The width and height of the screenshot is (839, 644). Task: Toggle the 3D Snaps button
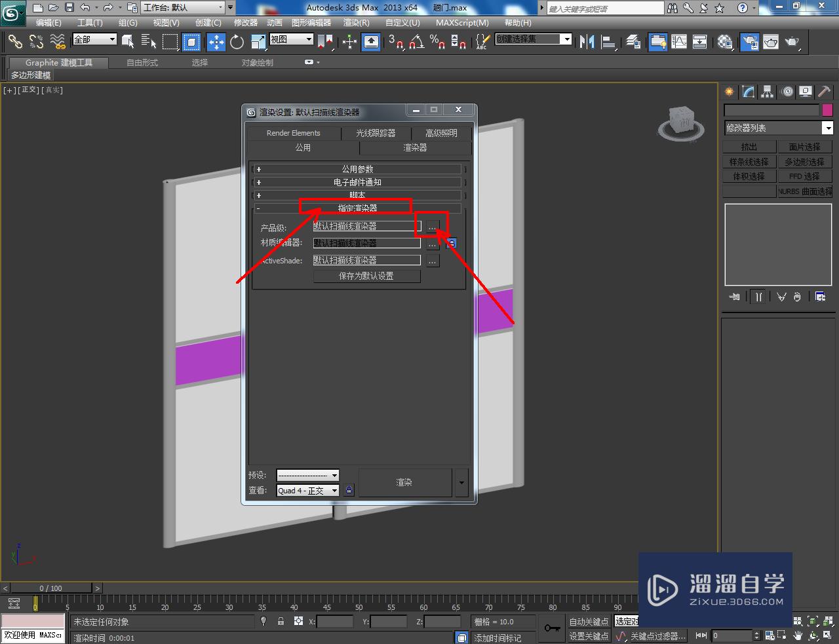pyautogui.click(x=395, y=42)
